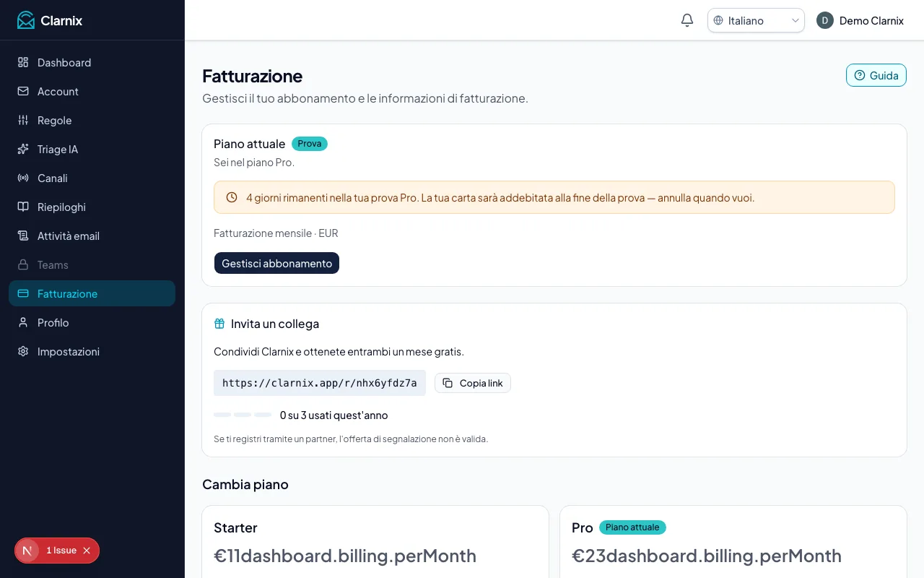
Task: Select Canali in the sidebar
Action: pos(92,178)
